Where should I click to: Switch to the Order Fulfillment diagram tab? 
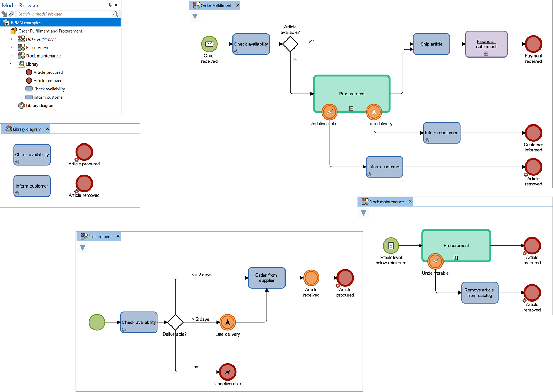(216, 5)
